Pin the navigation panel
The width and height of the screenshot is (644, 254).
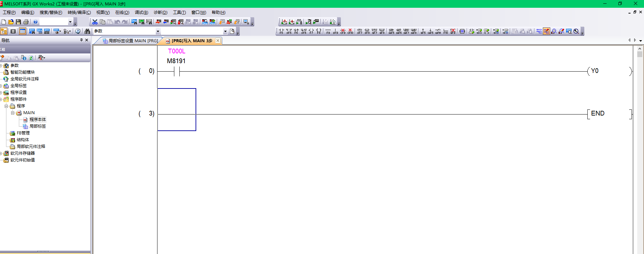[x=81, y=40]
